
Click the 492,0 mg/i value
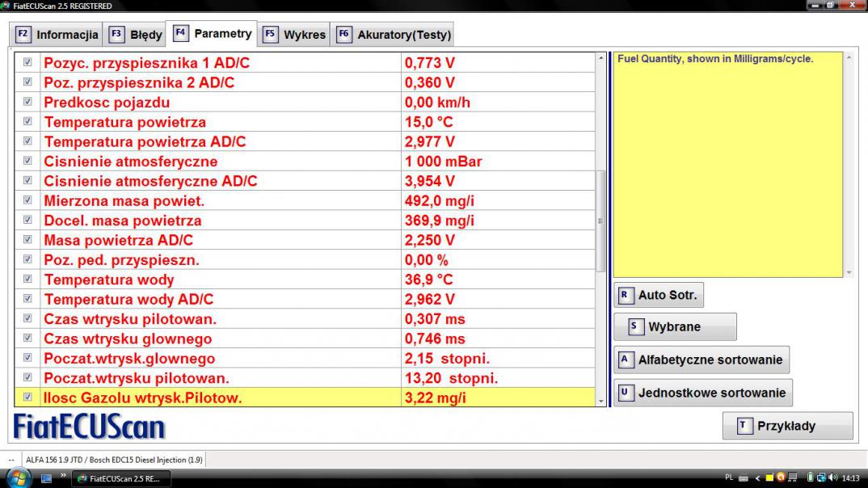[x=440, y=201]
